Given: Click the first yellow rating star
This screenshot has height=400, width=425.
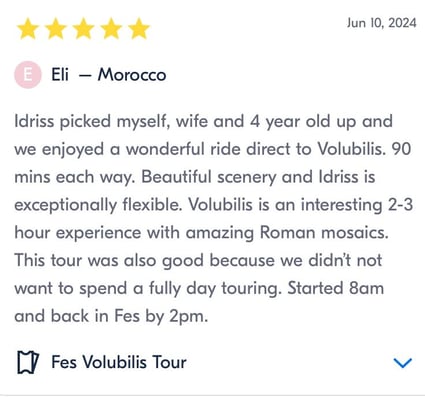Looking at the screenshot, I should pos(28,29).
